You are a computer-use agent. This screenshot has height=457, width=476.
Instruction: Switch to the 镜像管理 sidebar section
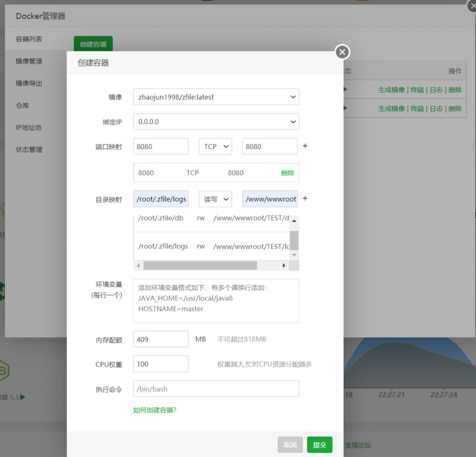29,61
